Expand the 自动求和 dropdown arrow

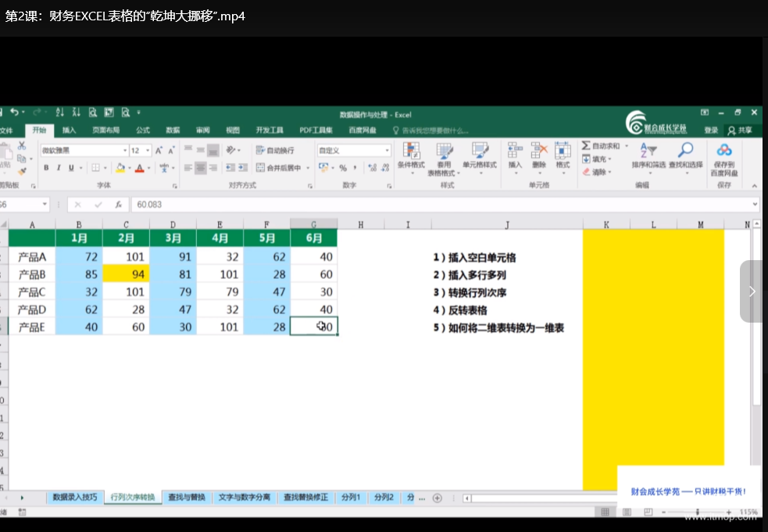pyautogui.click(x=627, y=146)
